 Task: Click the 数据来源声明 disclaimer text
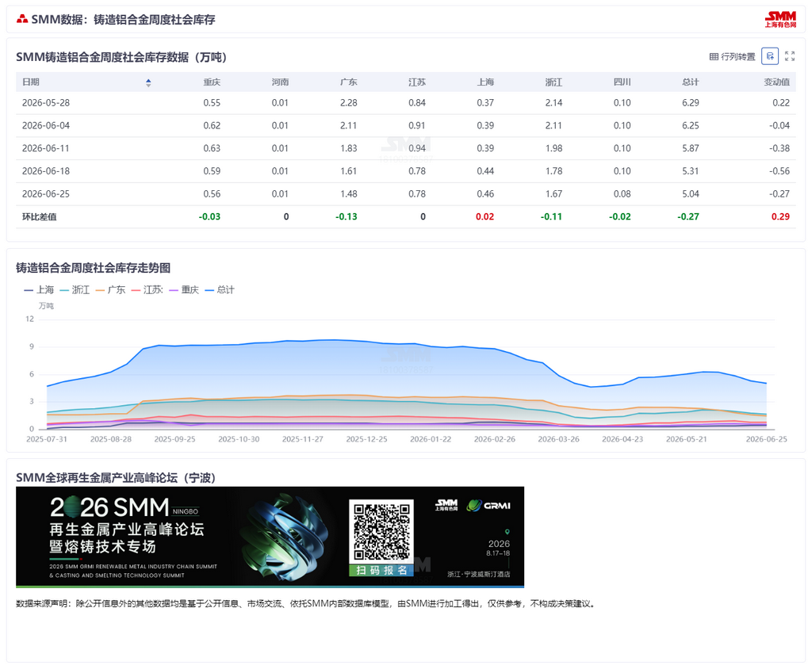[x=306, y=604]
